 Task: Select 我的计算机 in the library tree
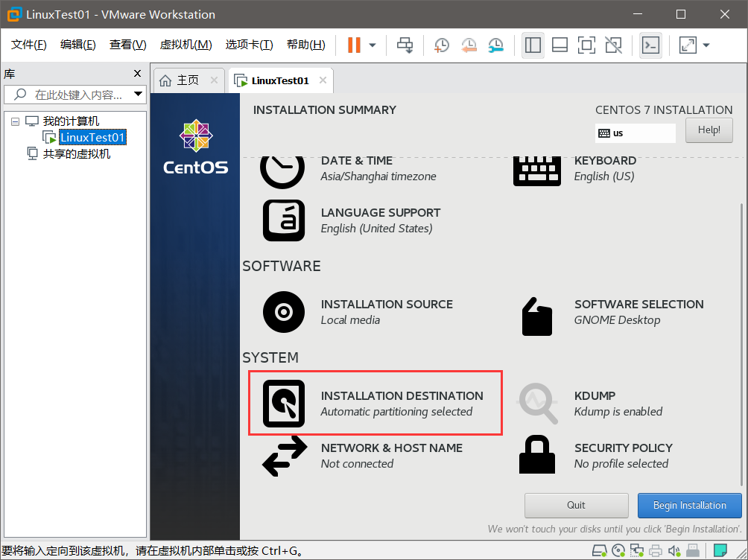[71, 121]
